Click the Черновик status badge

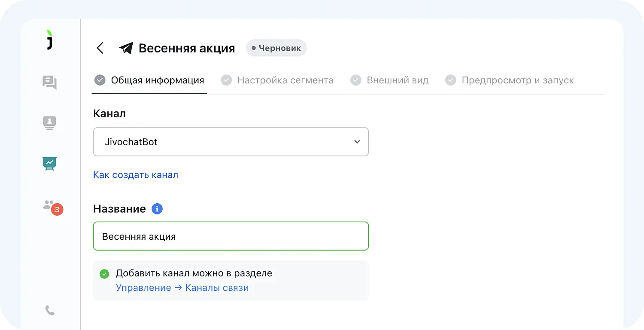[x=276, y=48]
